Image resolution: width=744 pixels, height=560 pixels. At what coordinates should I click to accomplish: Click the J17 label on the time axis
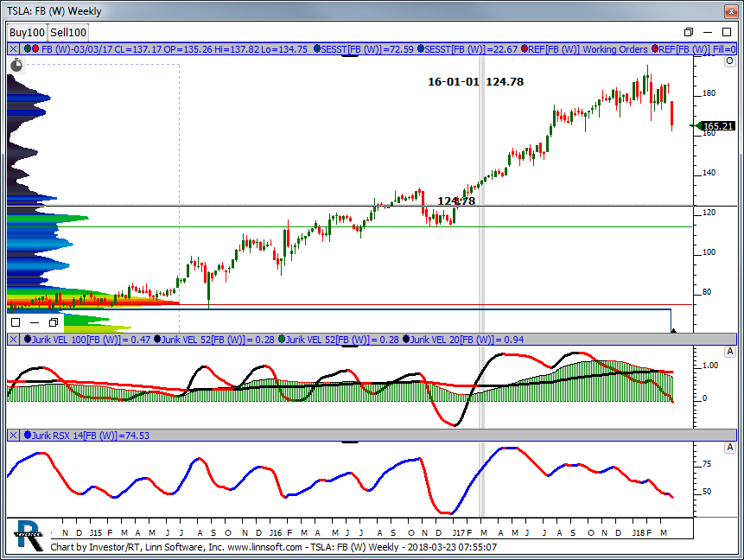459,533
